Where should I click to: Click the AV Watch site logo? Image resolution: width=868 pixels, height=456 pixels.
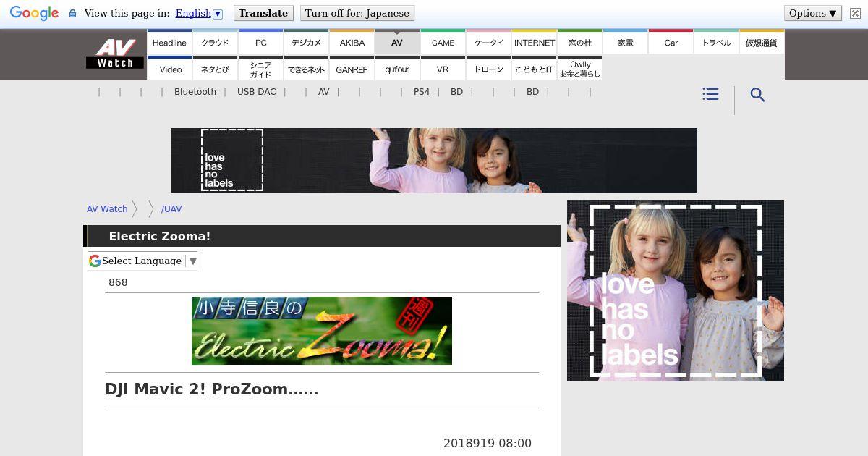pyautogui.click(x=115, y=54)
